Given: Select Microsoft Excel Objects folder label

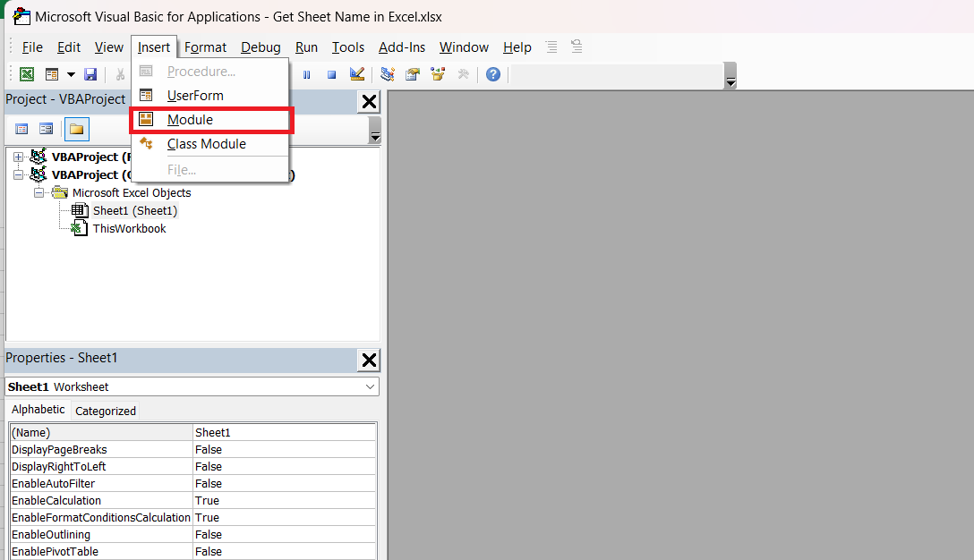Looking at the screenshot, I should click(132, 192).
